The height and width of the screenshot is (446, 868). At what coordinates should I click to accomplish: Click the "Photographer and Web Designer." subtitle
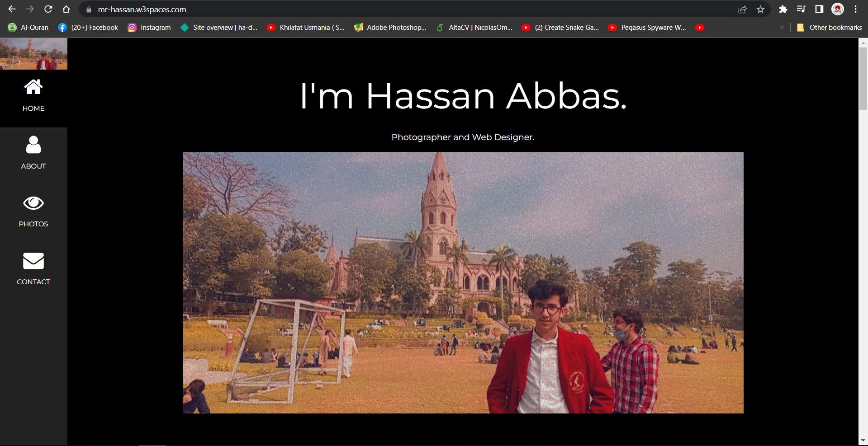463,137
